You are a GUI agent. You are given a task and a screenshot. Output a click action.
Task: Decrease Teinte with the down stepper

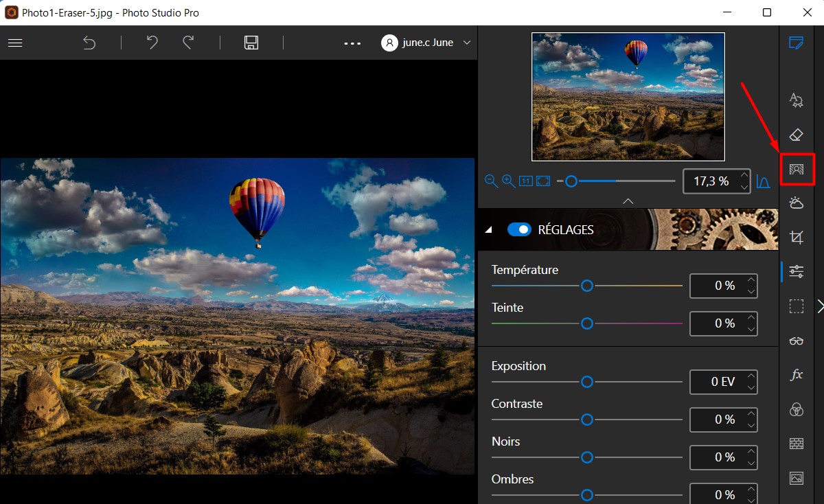751,330
